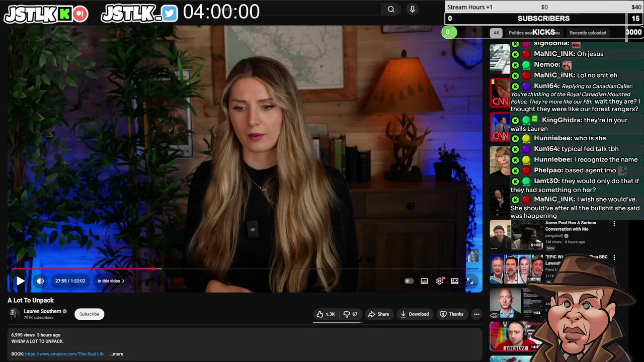The width and height of the screenshot is (644, 362).
Task: Click the Jeff Bezos thumbnail 1:34
Action: (516, 303)
